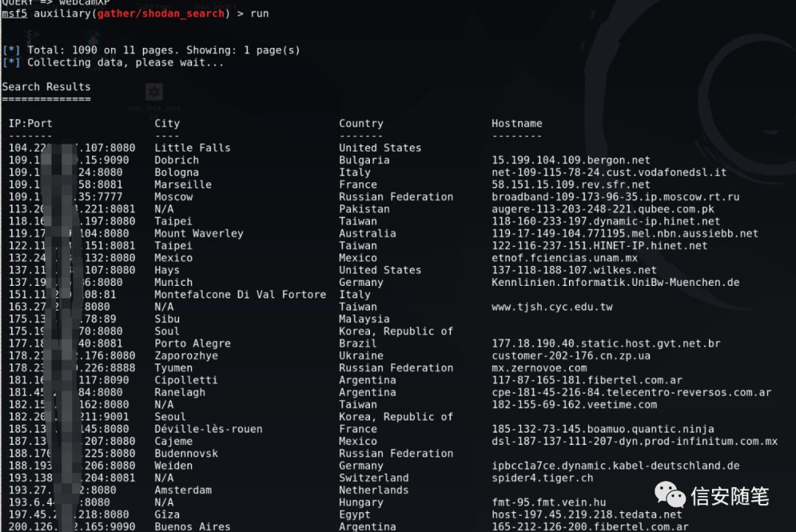Image resolution: width=796 pixels, height=532 pixels.
Task: Click city 'Amsterdam'
Action: (184, 490)
